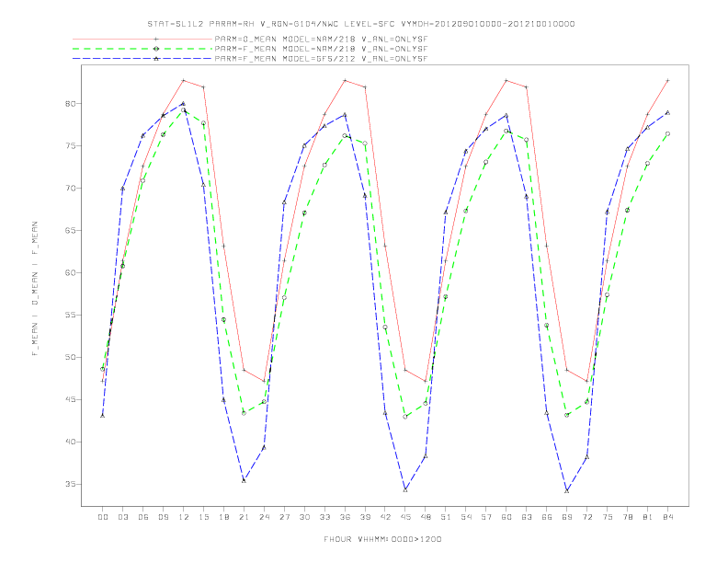Click blue GFS triangle minimum at hour 45

pos(405,489)
